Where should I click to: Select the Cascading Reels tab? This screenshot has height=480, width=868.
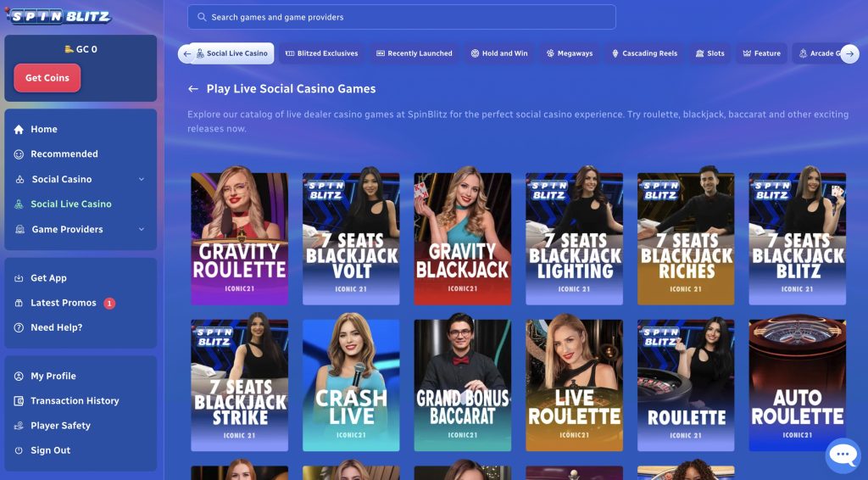point(644,53)
